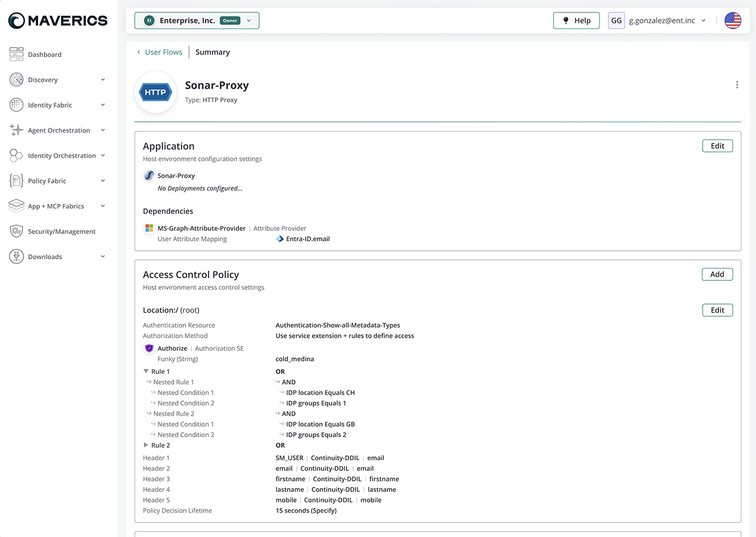Click the Discovery radar icon
Image resolution: width=756 pixels, height=537 pixels.
tap(17, 79)
